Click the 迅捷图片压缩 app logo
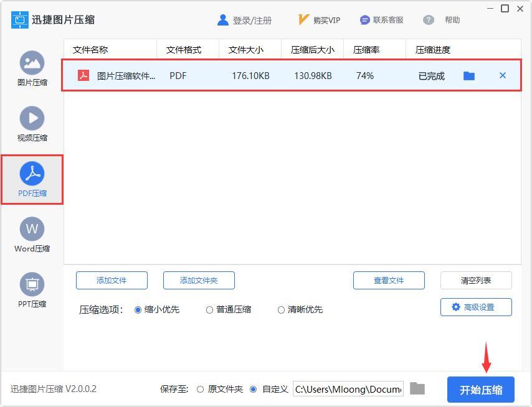This screenshot has height=407, width=532. [x=20, y=20]
